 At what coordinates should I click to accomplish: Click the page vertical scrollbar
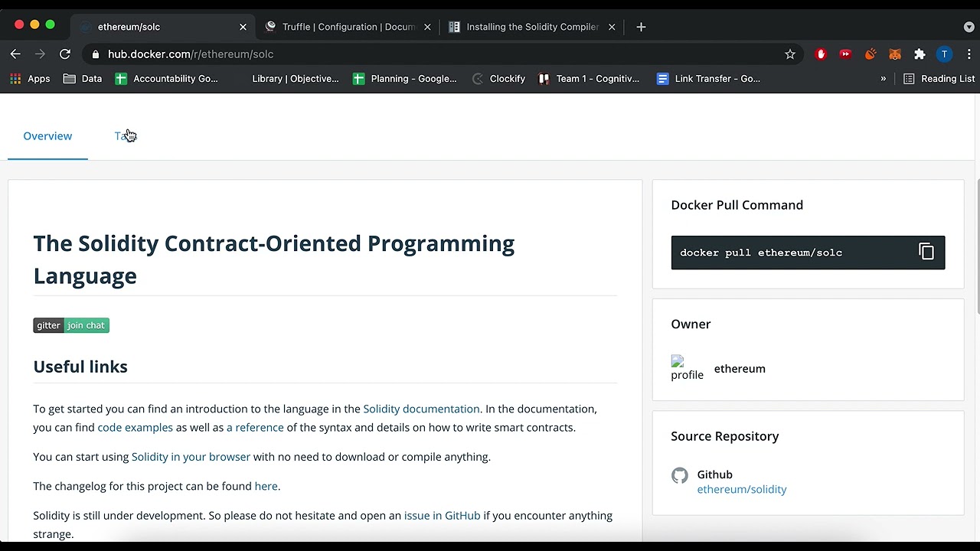point(978,246)
